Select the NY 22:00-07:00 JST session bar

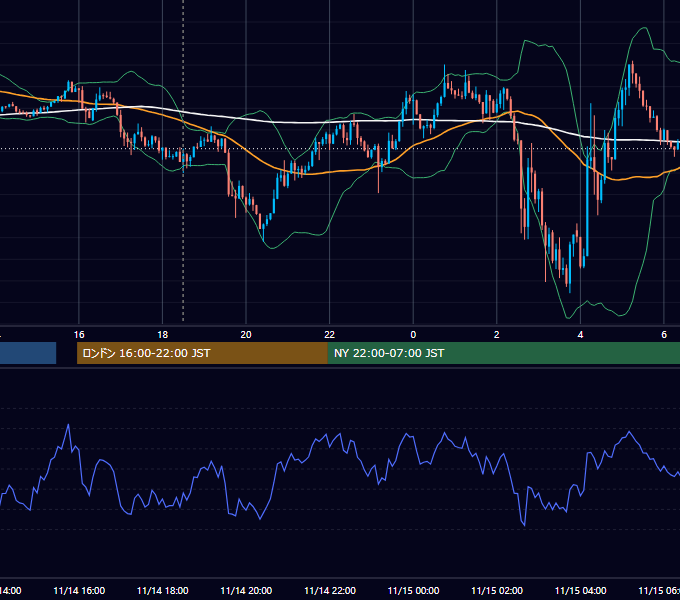click(503, 353)
